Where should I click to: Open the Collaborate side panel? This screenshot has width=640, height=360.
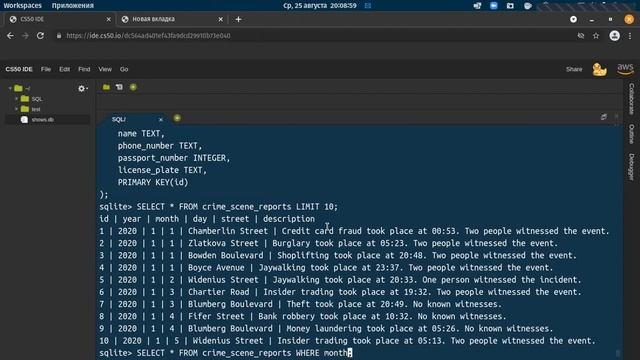[x=631, y=99]
